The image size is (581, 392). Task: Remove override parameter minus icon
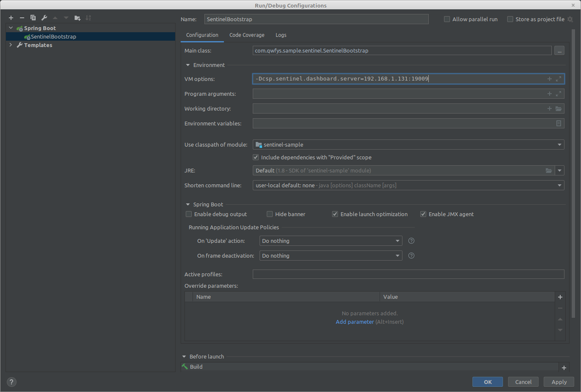pyautogui.click(x=560, y=308)
